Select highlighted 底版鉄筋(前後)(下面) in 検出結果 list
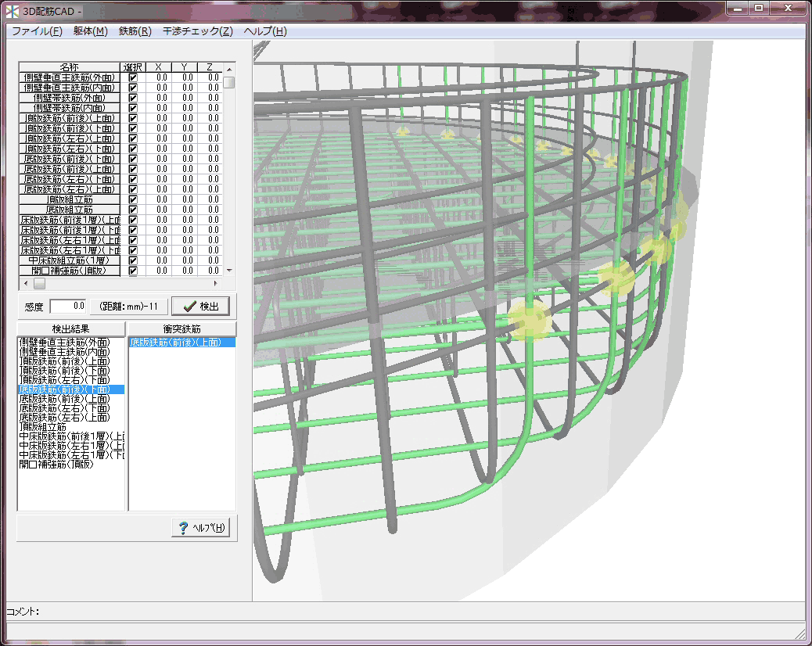 pos(71,389)
